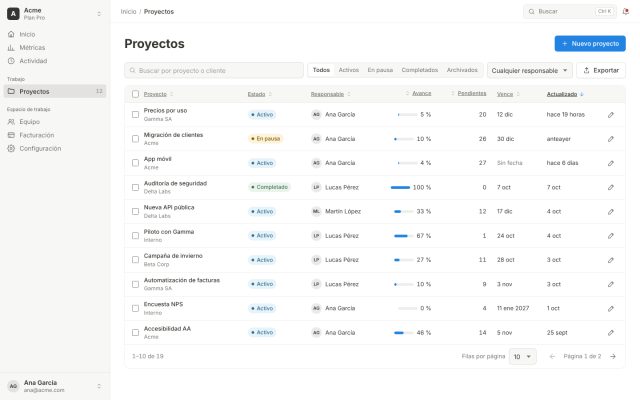
Task: Select the En pausa filter tab
Action: coord(380,70)
